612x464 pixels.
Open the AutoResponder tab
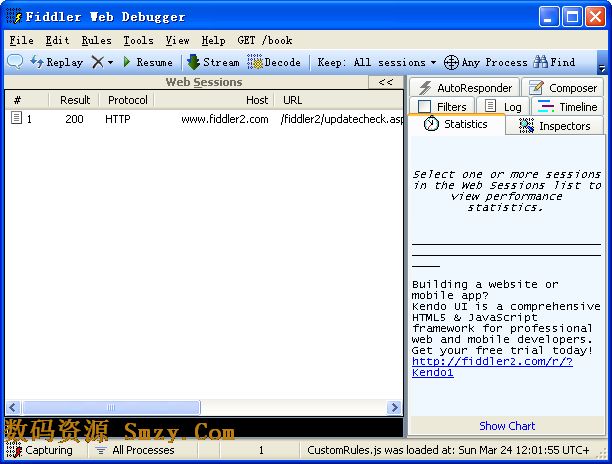[465, 88]
